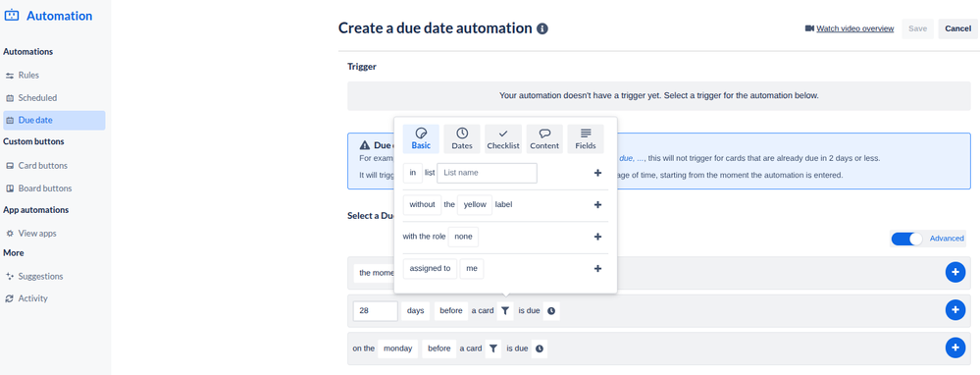Click the video camera icon
980x375 pixels.
pos(809,28)
